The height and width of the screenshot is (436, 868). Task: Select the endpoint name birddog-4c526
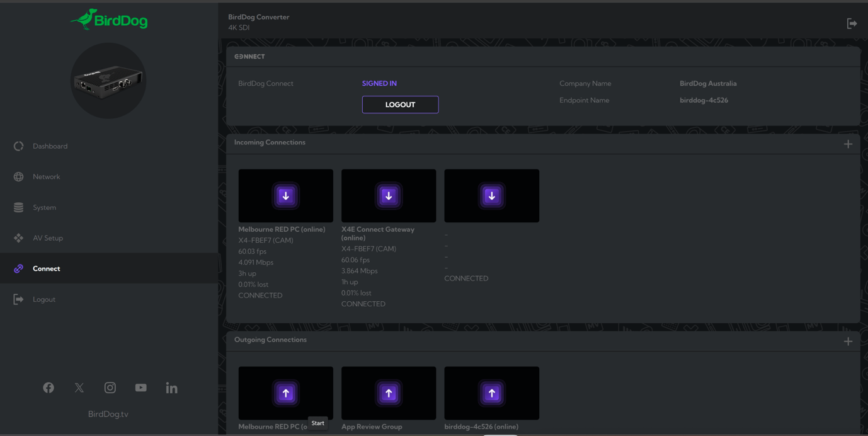pos(704,100)
